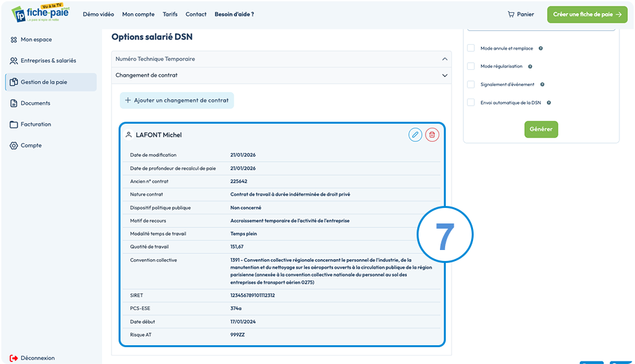Open the Documents sidebar section
This screenshot has height=364, width=635.
pos(35,103)
